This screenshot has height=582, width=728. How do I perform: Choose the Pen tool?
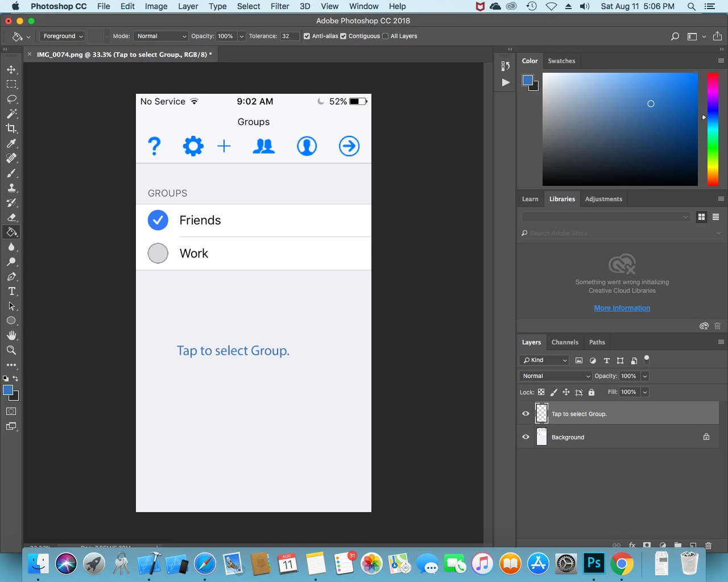(11, 276)
